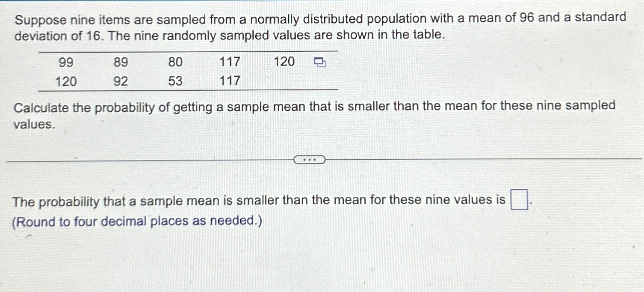Click the value 117 in the first row

pos(230,63)
